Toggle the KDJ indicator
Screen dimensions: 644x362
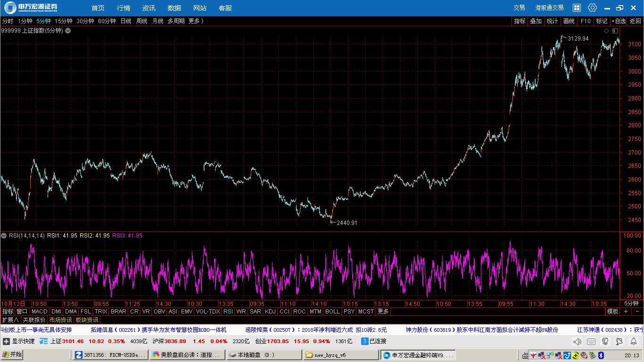(x=270, y=312)
